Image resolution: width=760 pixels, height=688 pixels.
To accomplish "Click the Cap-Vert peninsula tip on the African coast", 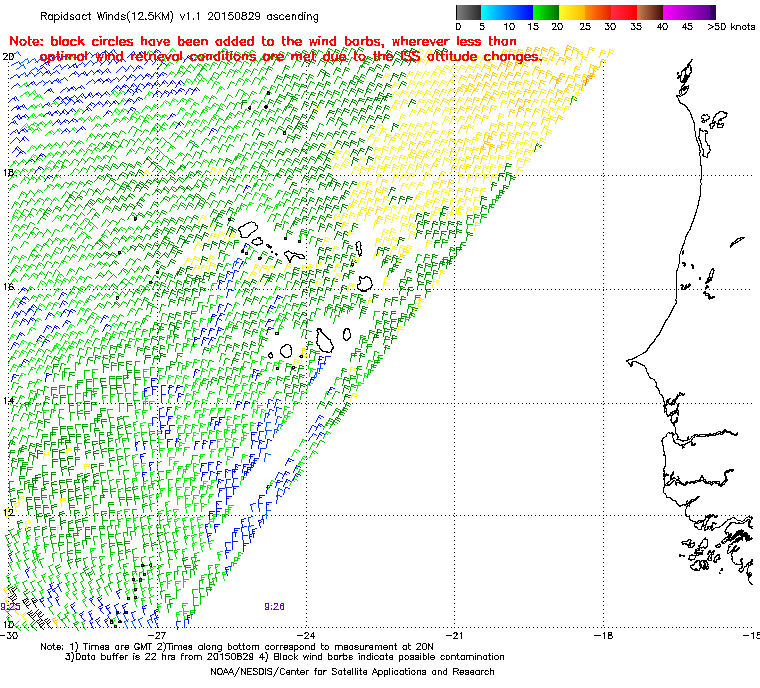I will tap(629, 361).
